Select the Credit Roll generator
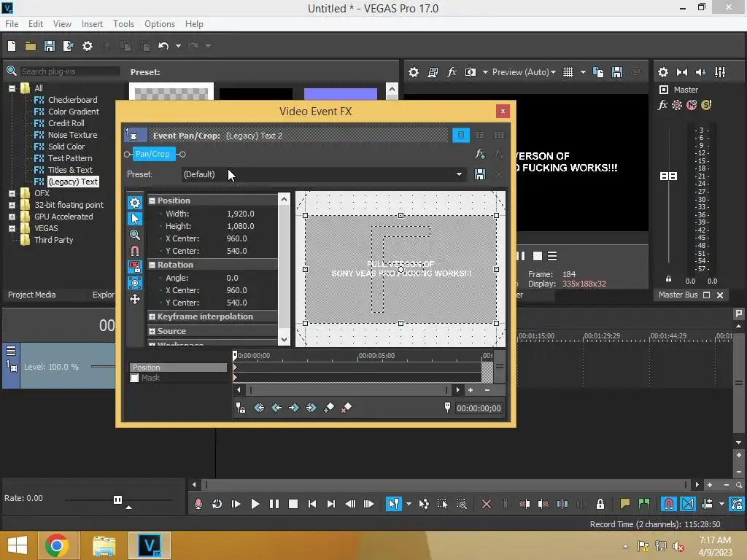The image size is (747, 560). point(66,123)
